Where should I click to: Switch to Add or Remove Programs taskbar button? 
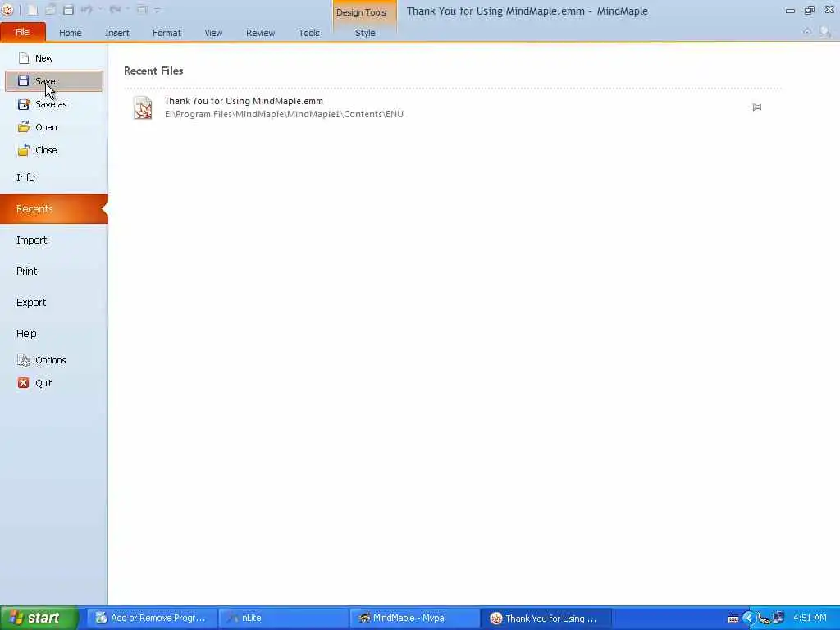click(x=151, y=618)
